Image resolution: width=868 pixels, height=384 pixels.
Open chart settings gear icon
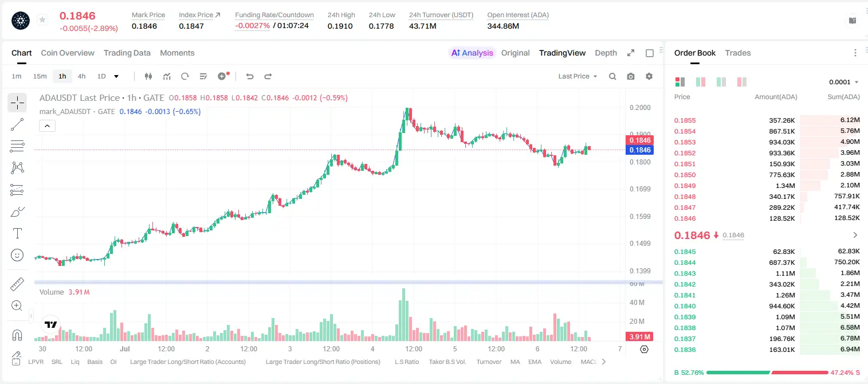(649, 76)
